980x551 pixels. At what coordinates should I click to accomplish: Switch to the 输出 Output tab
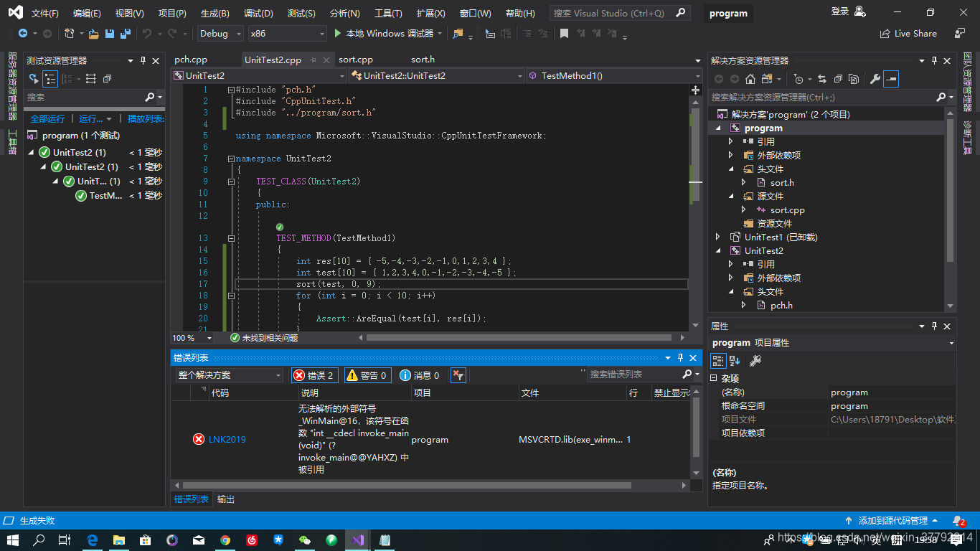(x=226, y=499)
